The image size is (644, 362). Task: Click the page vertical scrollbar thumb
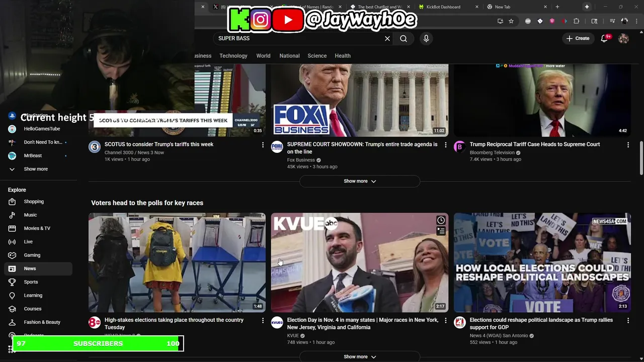coord(641,158)
